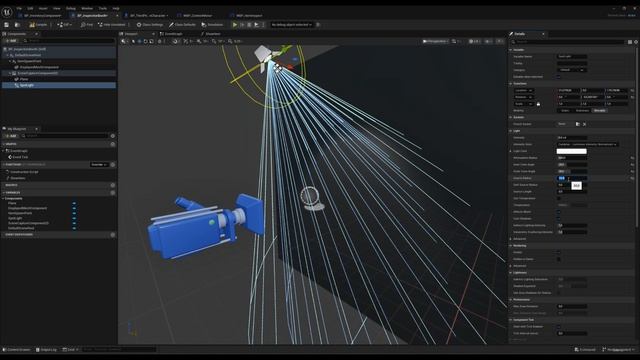Viewport: 640px width, 360px height.
Task: Toggle the Use Temperature checkbox
Action: click(x=559, y=198)
